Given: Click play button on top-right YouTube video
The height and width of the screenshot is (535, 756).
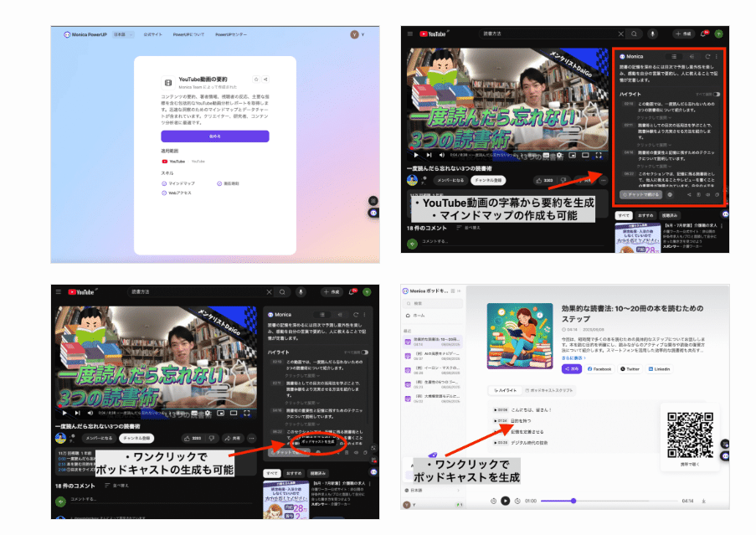Looking at the screenshot, I should pos(416,155).
